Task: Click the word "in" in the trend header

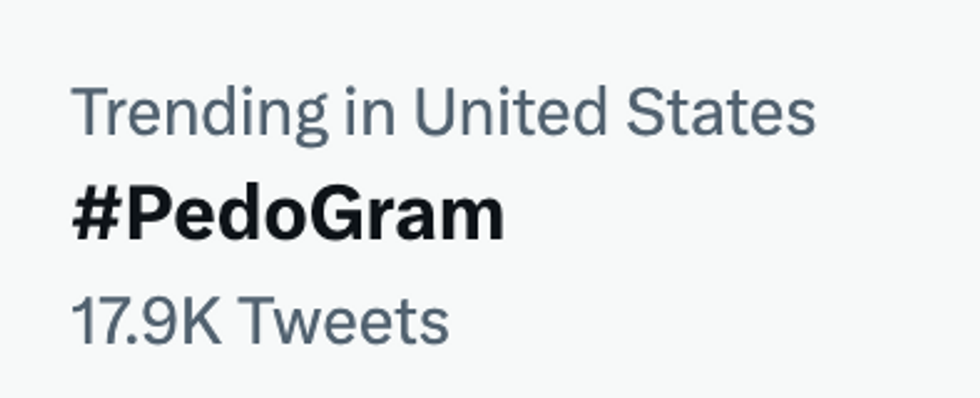Action: point(370,111)
